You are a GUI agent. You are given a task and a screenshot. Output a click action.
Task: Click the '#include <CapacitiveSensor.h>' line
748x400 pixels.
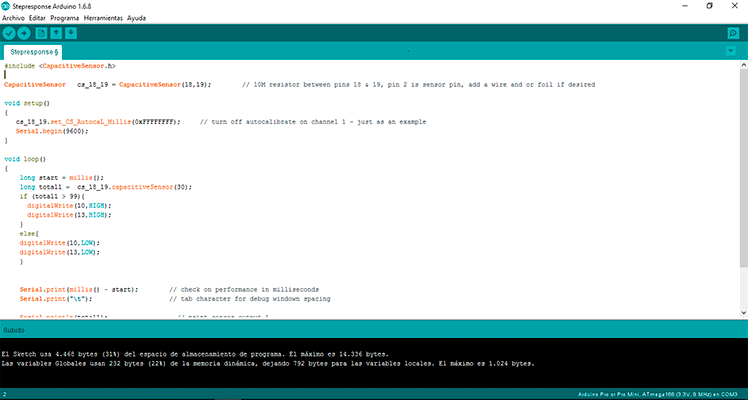pyautogui.click(x=60, y=66)
